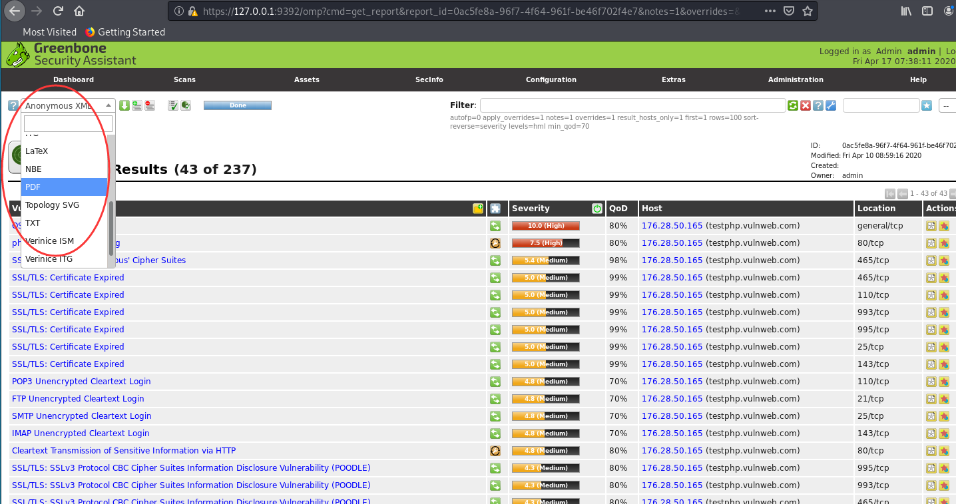Click the browser Home icon

(79, 11)
